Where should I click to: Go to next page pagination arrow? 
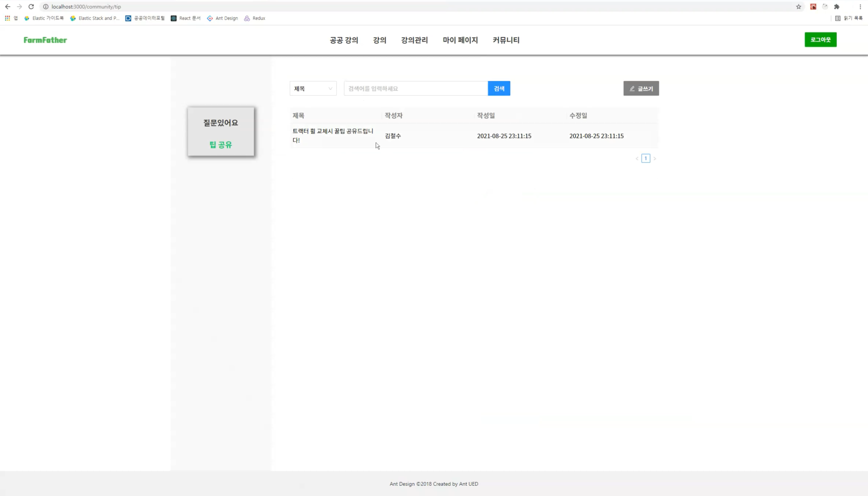click(x=654, y=158)
